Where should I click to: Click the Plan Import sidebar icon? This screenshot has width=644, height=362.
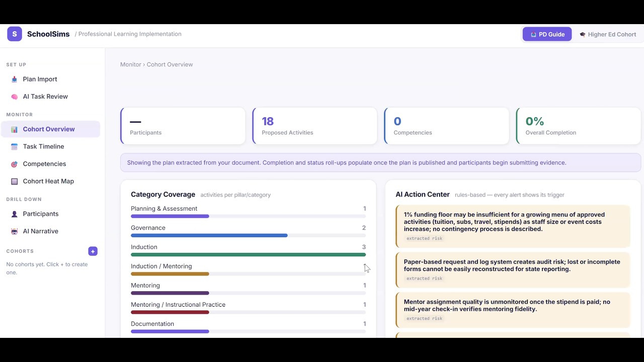click(14, 79)
